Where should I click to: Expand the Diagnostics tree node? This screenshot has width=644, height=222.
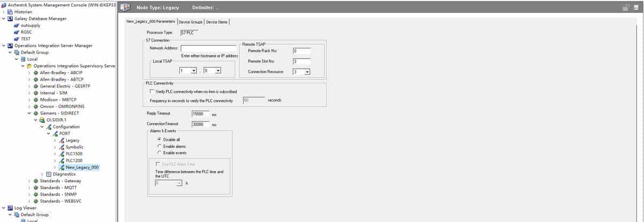tap(42, 174)
